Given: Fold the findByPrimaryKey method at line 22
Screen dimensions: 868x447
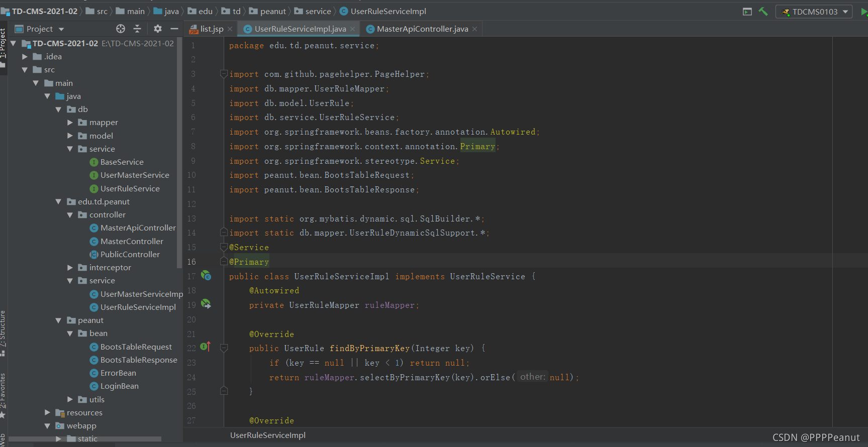Looking at the screenshot, I should pos(224,348).
